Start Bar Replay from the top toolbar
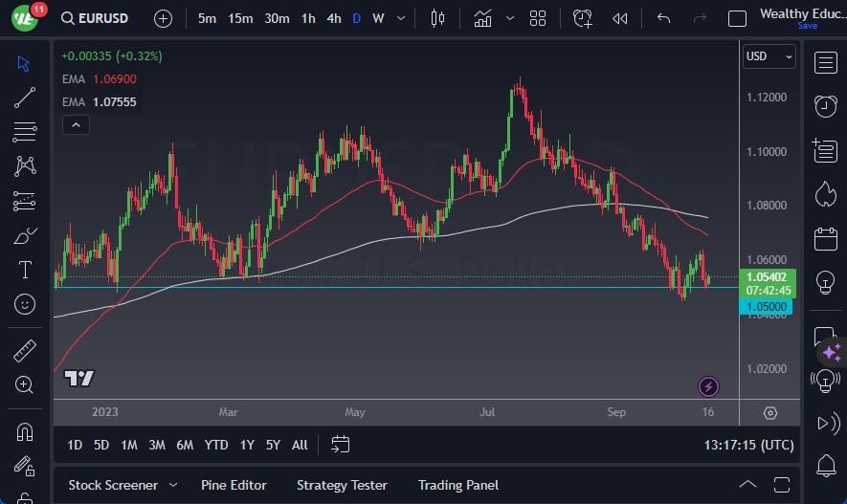This screenshot has width=847, height=504. 620,18
